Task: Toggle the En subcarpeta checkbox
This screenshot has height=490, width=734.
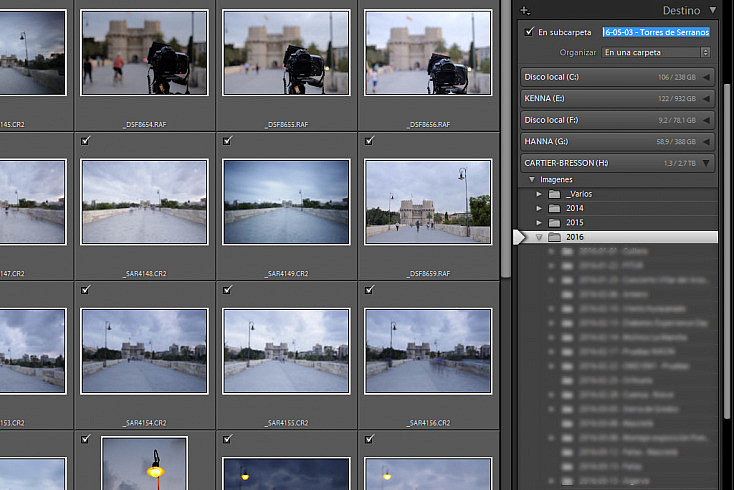Action: click(529, 32)
